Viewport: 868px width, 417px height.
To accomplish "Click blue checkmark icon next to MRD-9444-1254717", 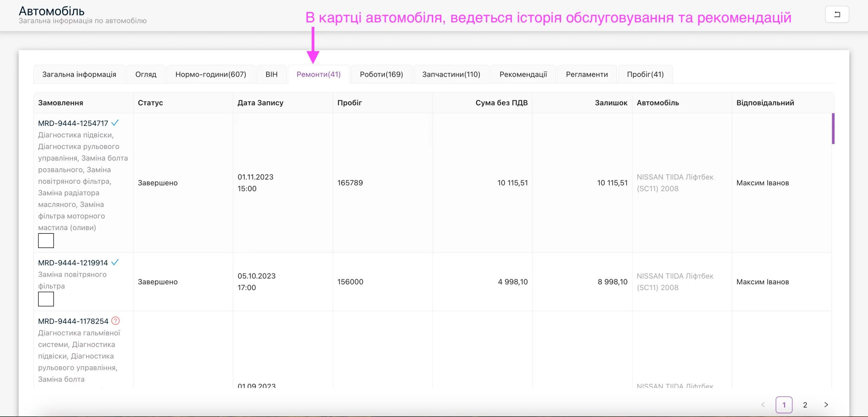I will pyautogui.click(x=115, y=123).
